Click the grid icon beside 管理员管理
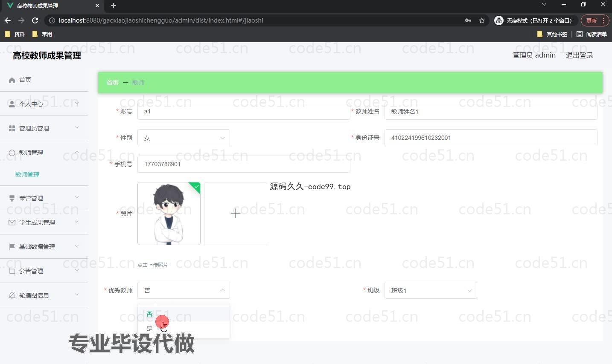The width and height of the screenshot is (612, 364). (12, 128)
